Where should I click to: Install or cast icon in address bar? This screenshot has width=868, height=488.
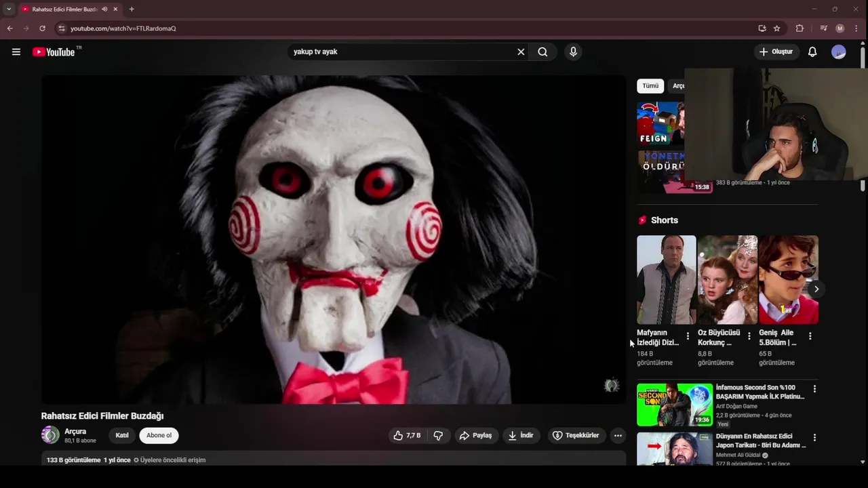coord(762,28)
